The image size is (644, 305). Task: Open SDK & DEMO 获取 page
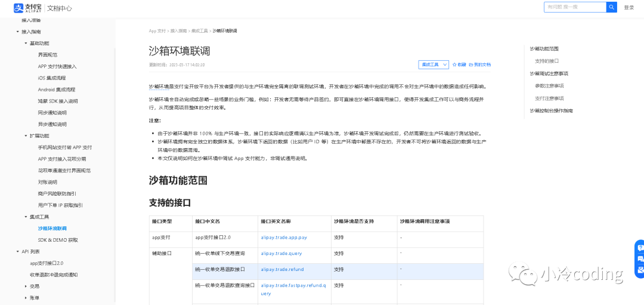tap(58, 240)
